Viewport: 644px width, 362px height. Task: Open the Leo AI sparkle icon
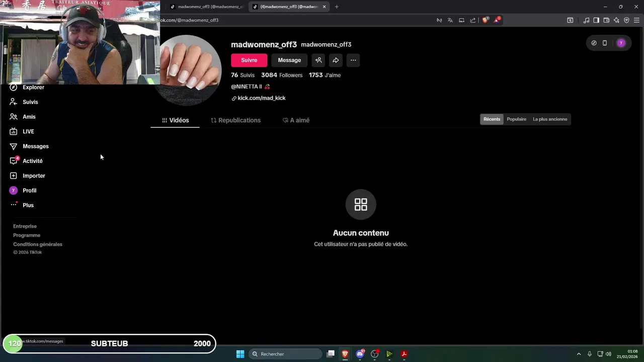616,20
